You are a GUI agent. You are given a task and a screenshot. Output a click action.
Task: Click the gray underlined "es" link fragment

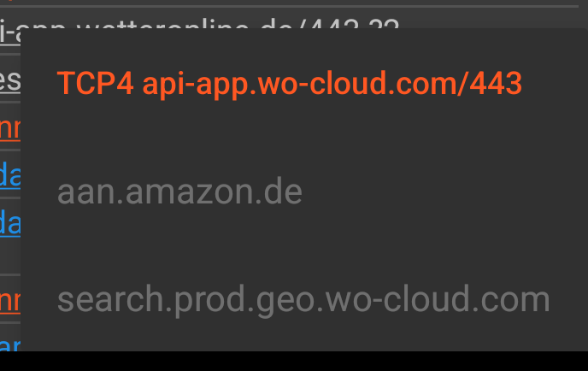10,80
